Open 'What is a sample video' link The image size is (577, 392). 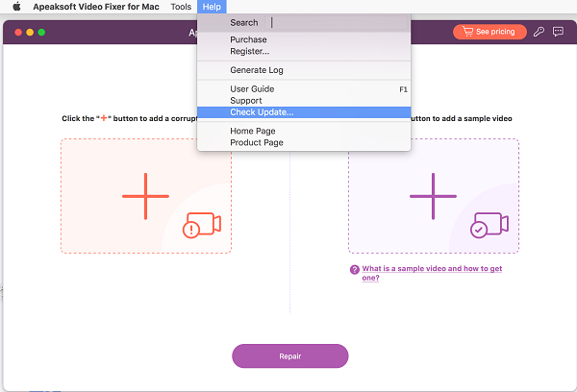[x=432, y=273]
